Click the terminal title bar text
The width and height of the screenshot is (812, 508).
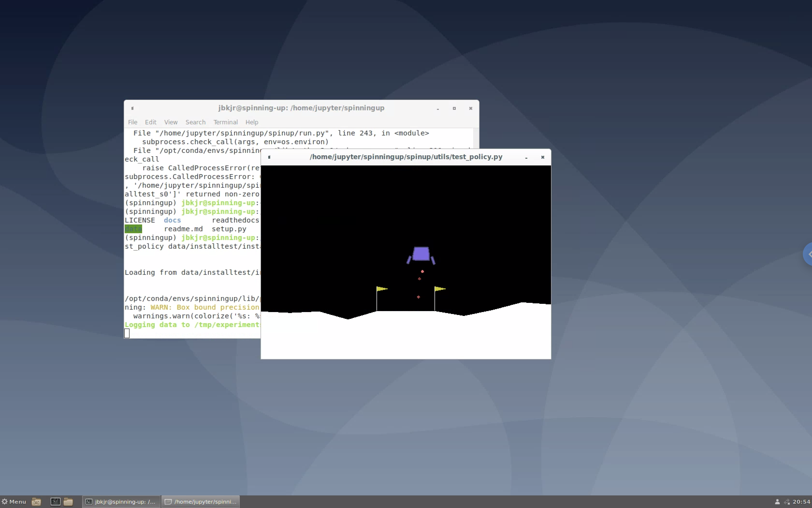[301, 108]
